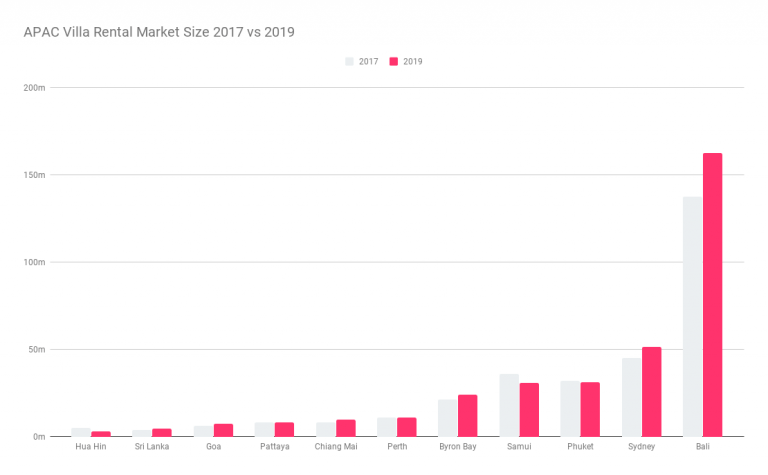Select Goa's 2019 pink bar

[223, 430]
